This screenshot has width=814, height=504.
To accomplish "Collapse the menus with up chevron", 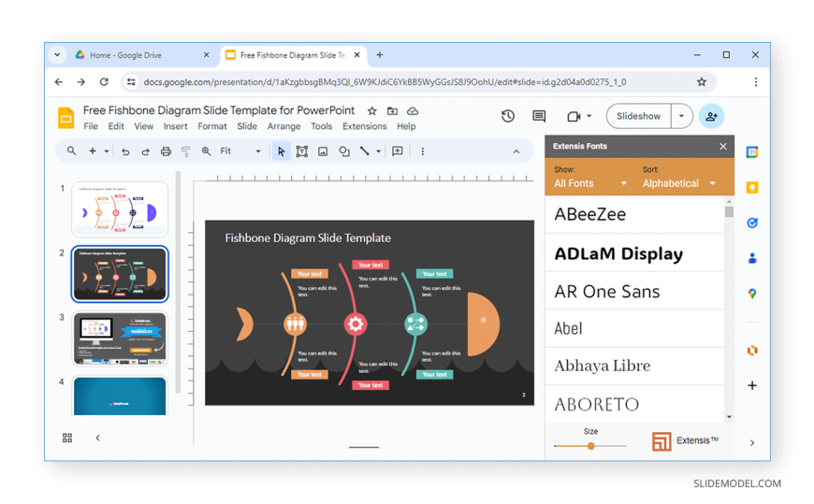I will [x=516, y=151].
